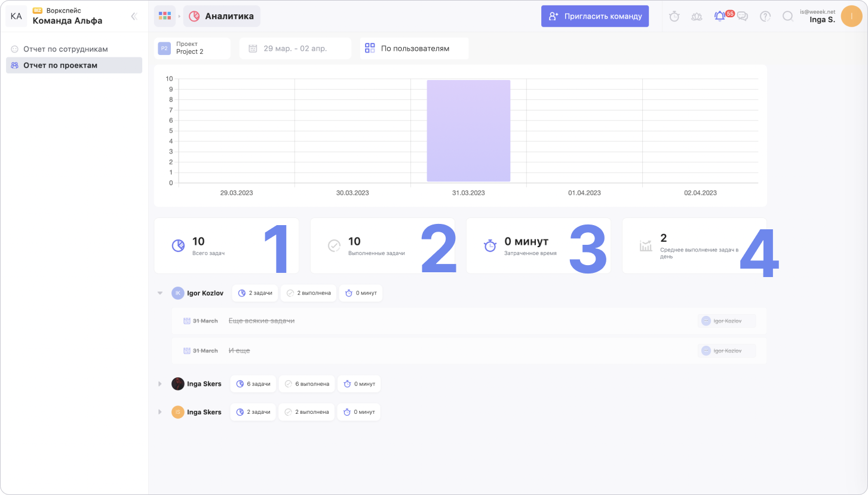Viewport: 868px width, 495px height.
Task: Open the date range field 29 мар. - 02 апр.
Action: click(x=295, y=48)
